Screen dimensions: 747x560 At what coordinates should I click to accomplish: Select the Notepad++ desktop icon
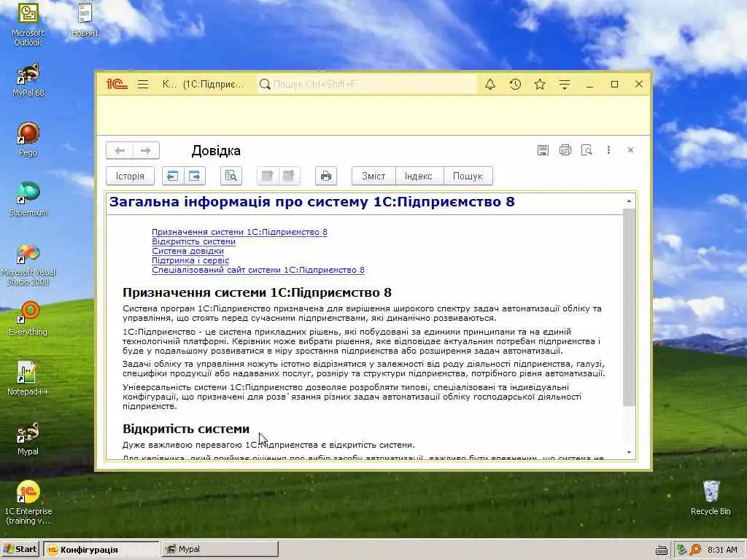pyautogui.click(x=28, y=378)
